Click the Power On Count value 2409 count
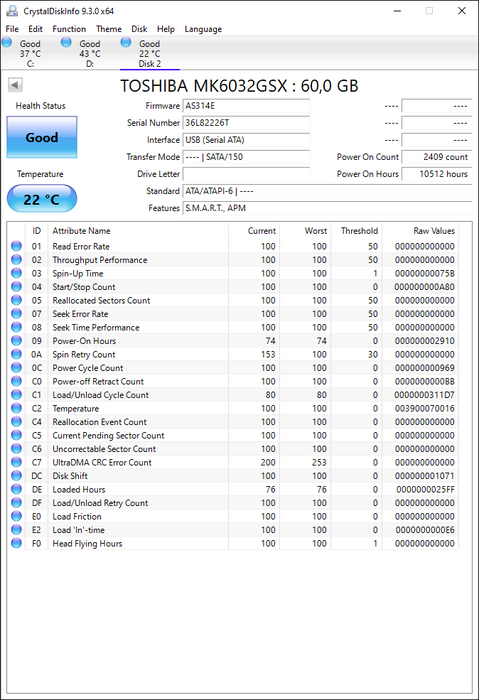The image size is (479, 700). point(436,157)
